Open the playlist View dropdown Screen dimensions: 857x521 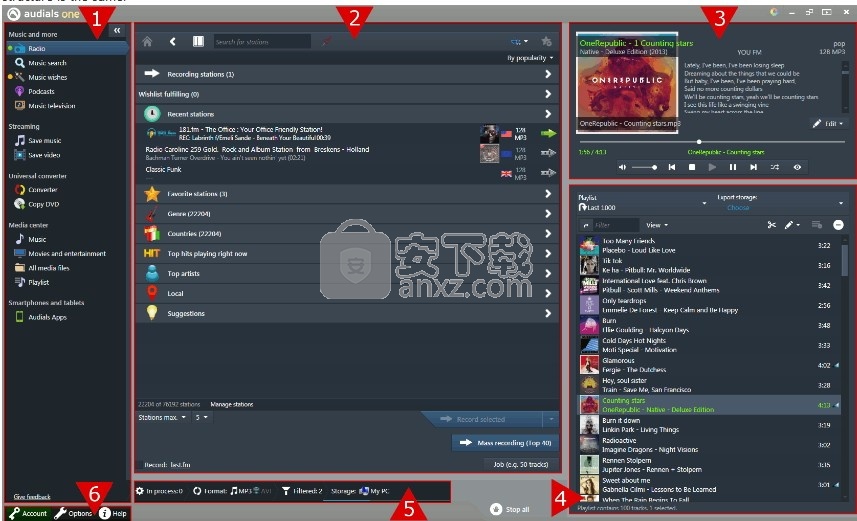(x=657, y=225)
